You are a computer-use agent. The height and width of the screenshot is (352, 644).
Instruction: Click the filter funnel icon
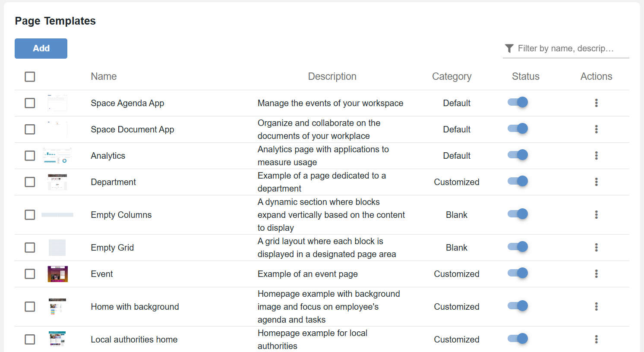509,48
